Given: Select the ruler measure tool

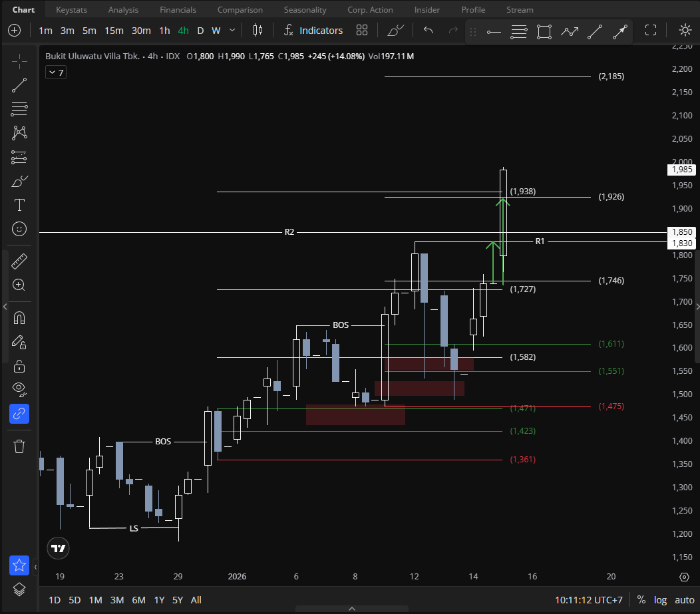Looking at the screenshot, I should 19,261.
